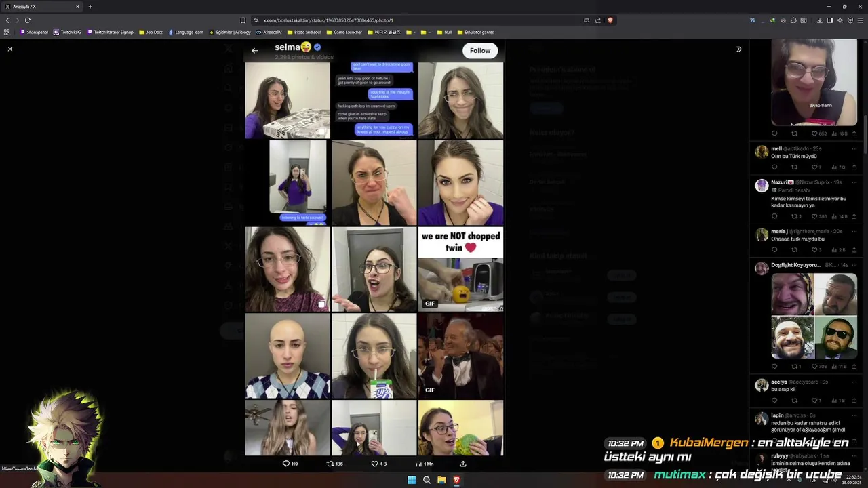Open Brave Shields lion icon

(610, 20)
